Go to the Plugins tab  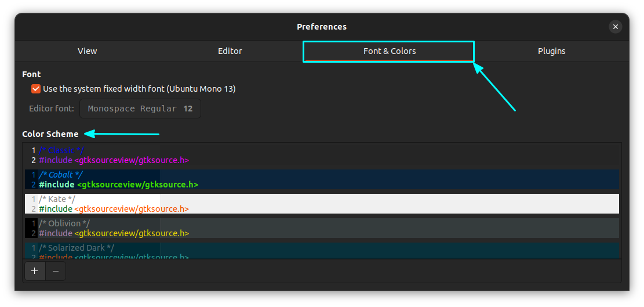coord(551,51)
